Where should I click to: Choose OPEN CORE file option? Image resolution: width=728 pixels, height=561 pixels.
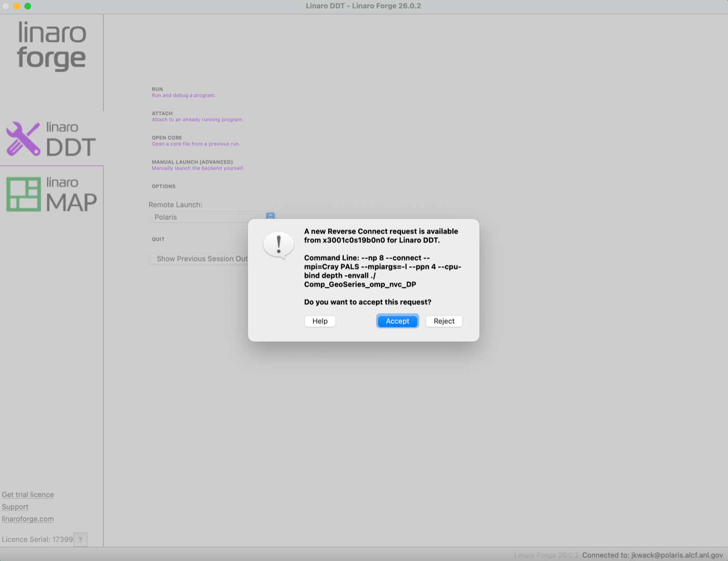[196, 141]
